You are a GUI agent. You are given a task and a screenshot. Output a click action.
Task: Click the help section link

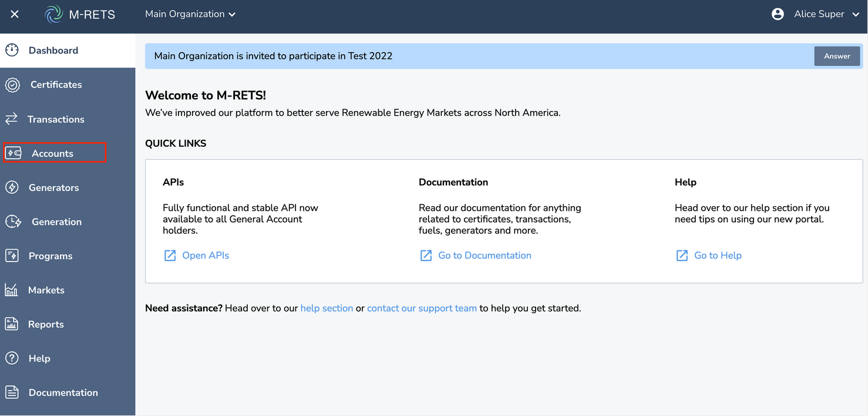click(327, 308)
